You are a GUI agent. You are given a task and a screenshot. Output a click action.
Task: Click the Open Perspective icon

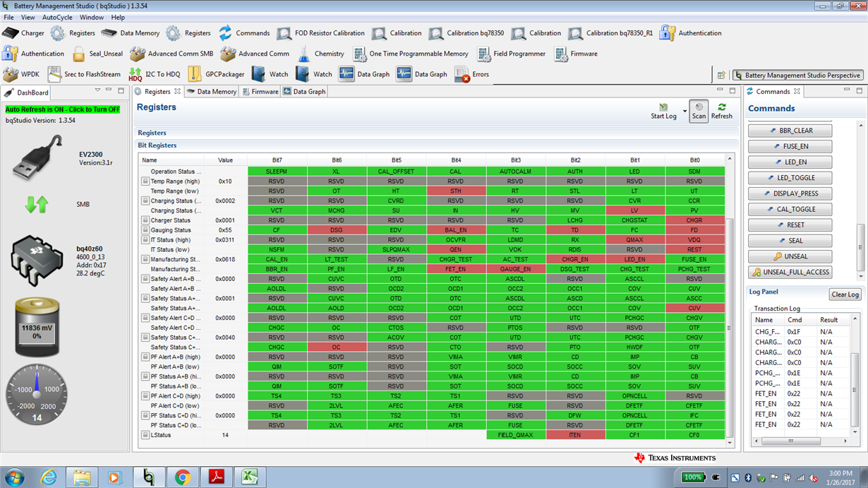tap(721, 75)
